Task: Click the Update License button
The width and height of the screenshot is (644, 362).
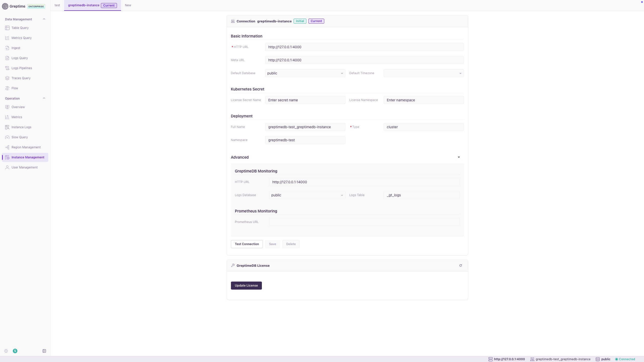Action: click(246, 286)
